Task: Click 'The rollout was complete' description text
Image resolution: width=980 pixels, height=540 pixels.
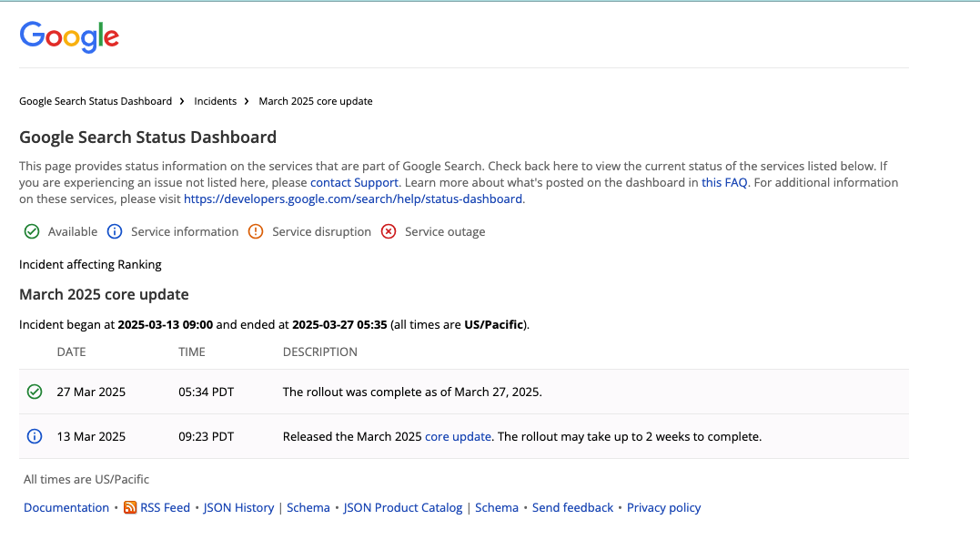Action: tap(412, 392)
